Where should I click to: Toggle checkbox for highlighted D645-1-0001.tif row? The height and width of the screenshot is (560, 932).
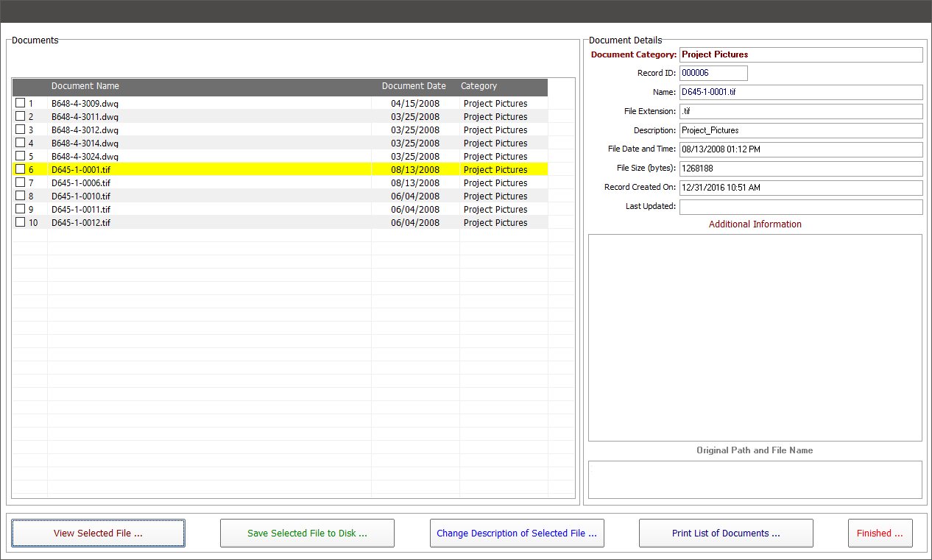point(21,169)
